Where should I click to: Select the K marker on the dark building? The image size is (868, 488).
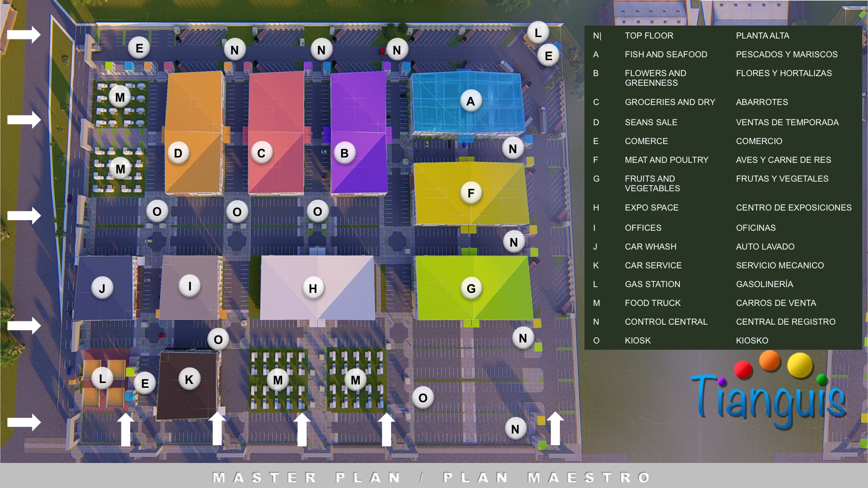189,380
